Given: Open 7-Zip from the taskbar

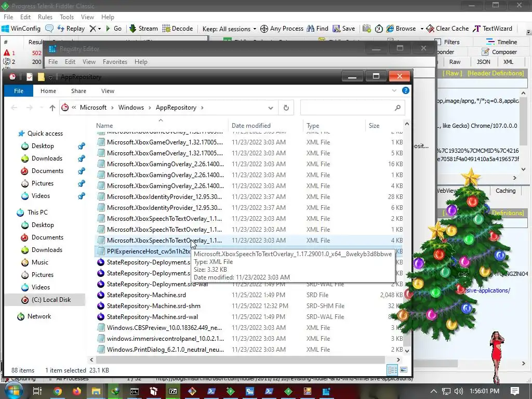Looking at the screenshot, I should pos(172,391).
